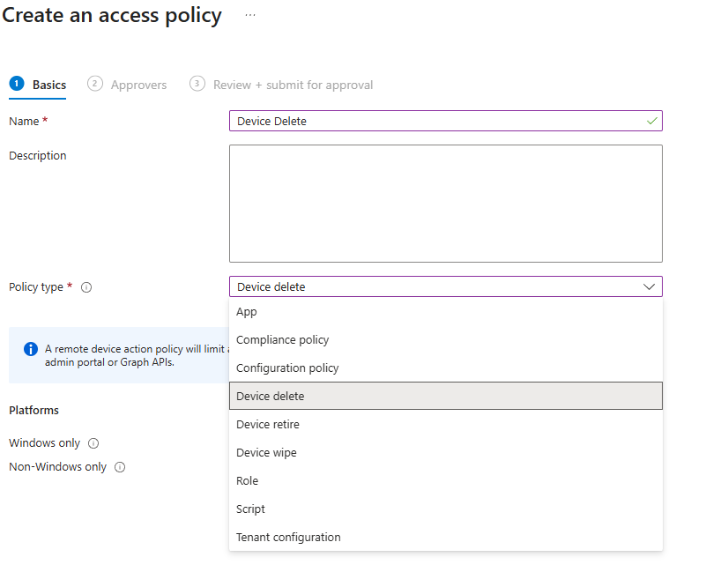Select App from the policy type list
Screen dimensions: 728x572
click(247, 312)
